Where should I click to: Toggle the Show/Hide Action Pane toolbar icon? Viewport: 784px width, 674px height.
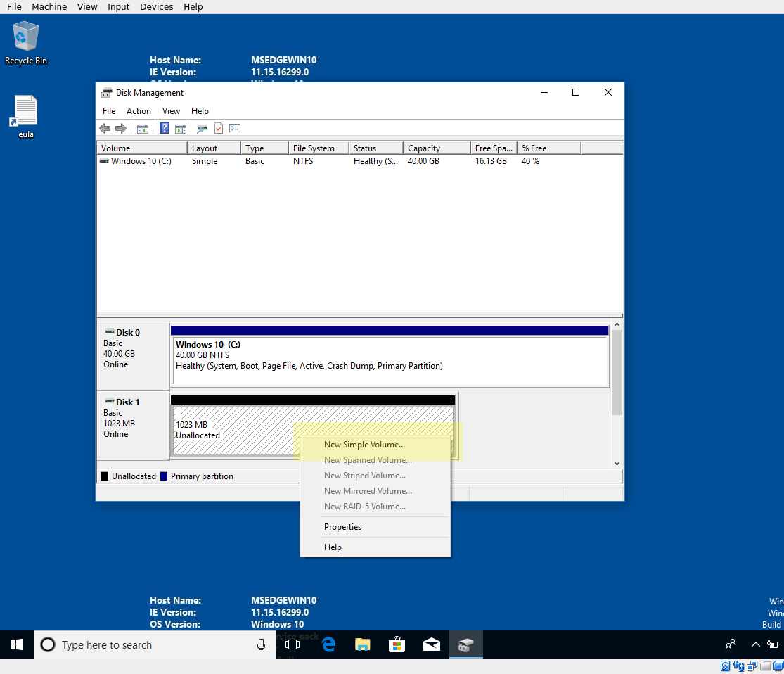tap(181, 129)
